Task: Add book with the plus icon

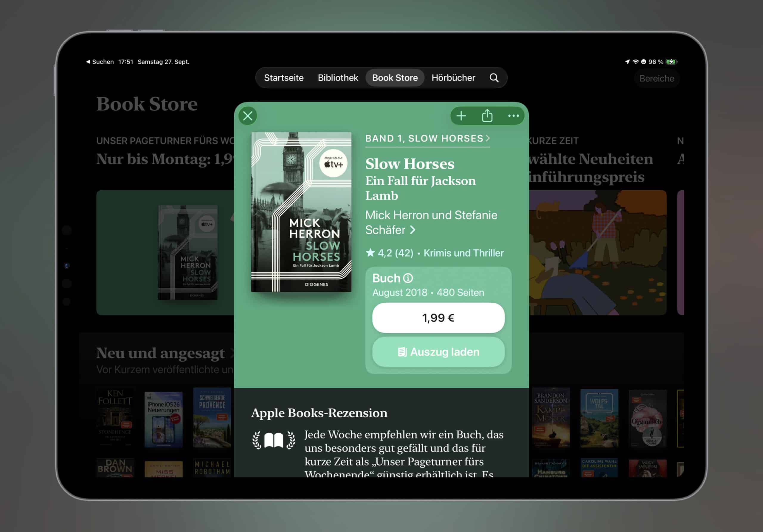Action: 461,116
